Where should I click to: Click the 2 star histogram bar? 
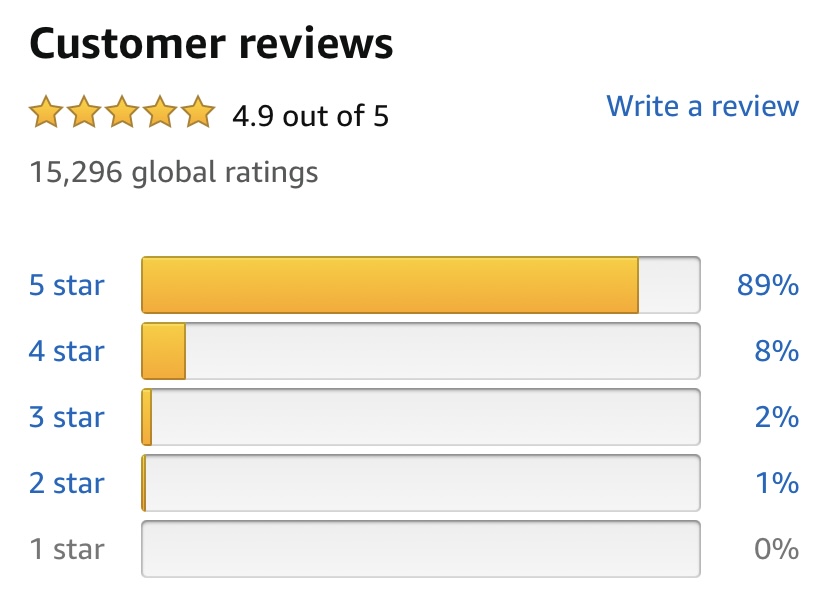pyautogui.click(x=421, y=483)
